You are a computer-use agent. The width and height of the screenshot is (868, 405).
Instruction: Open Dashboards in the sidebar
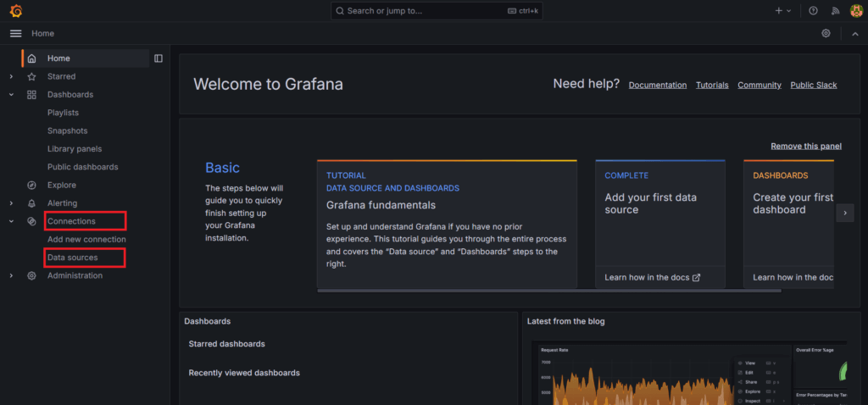[x=70, y=95]
